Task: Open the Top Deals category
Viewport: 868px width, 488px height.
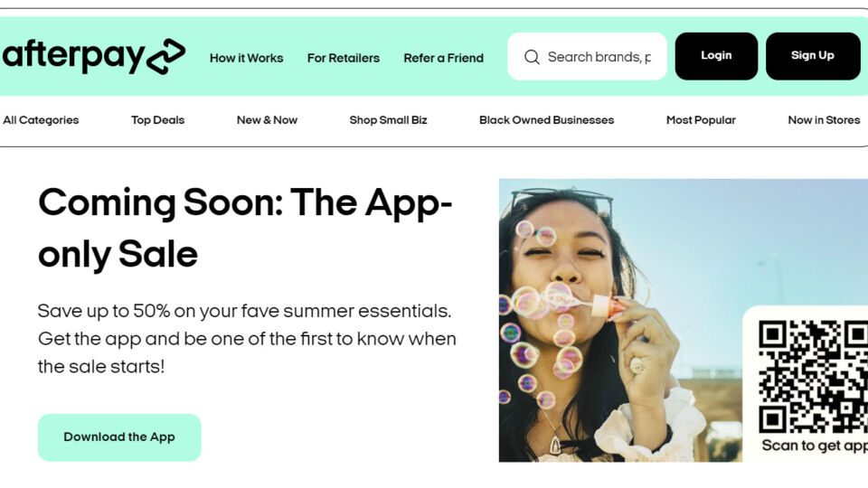Action: tap(157, 120)
